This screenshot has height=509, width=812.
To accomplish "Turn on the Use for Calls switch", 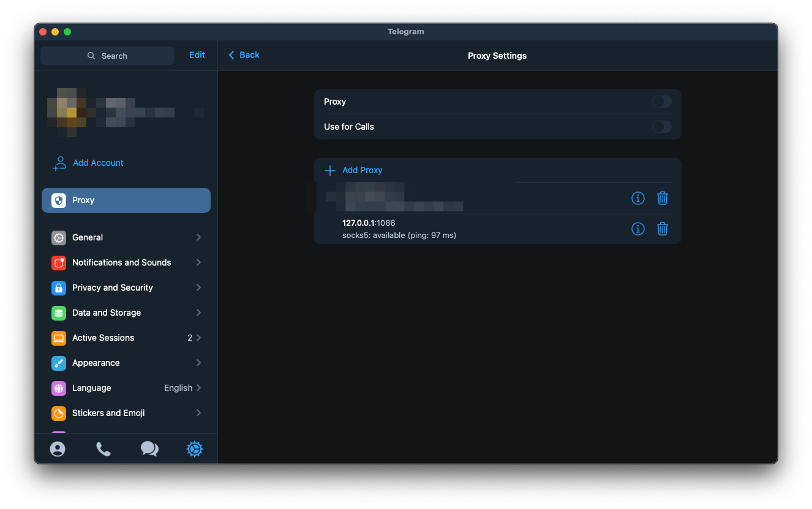I will pyautogui.click(x=662, y=127).
